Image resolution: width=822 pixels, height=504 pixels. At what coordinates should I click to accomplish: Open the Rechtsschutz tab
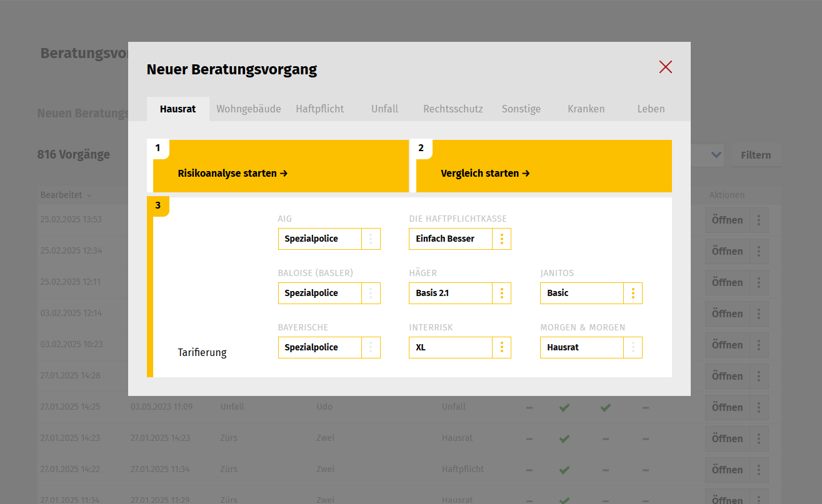coord(453,108)
